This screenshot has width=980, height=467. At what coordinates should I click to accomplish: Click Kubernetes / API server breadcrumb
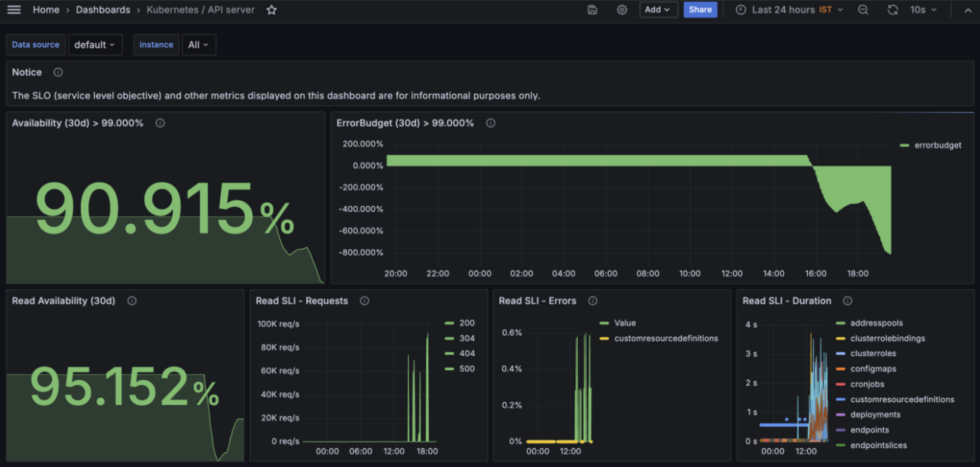click(x=200, y=10)
